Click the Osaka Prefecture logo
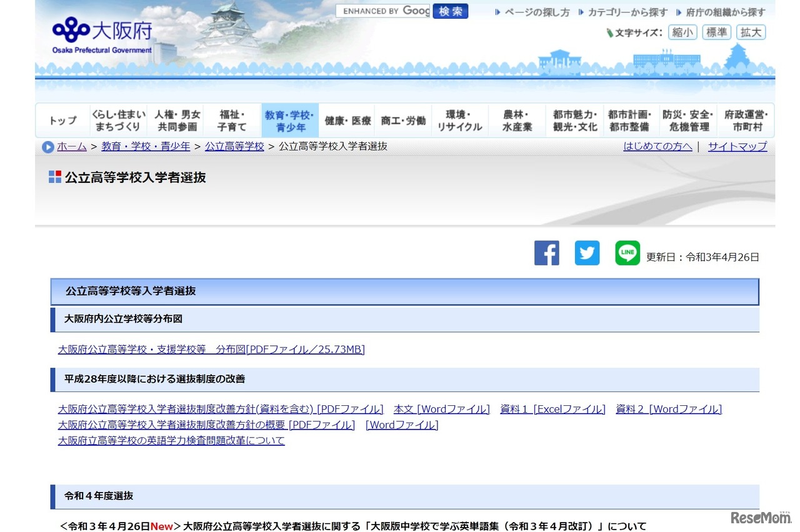This screenshot has height=532, width=800. pyautogui.click(x=102, y=36)
